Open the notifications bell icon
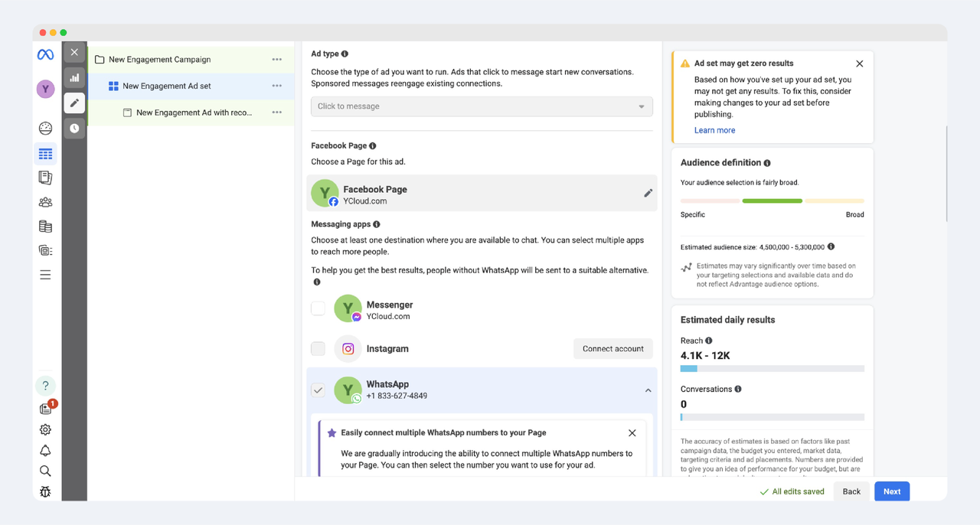Screen dimensions: 980x525 click(45, 451)
